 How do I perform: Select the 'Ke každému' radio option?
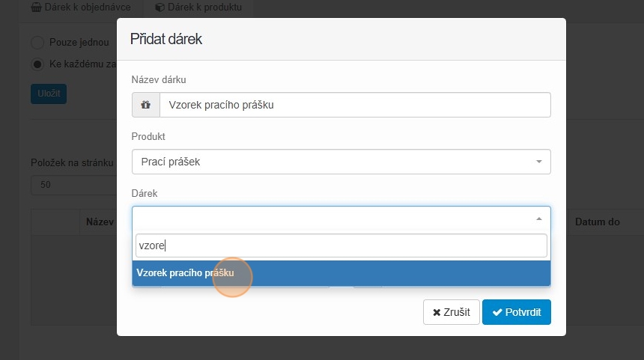pos(37,64)
